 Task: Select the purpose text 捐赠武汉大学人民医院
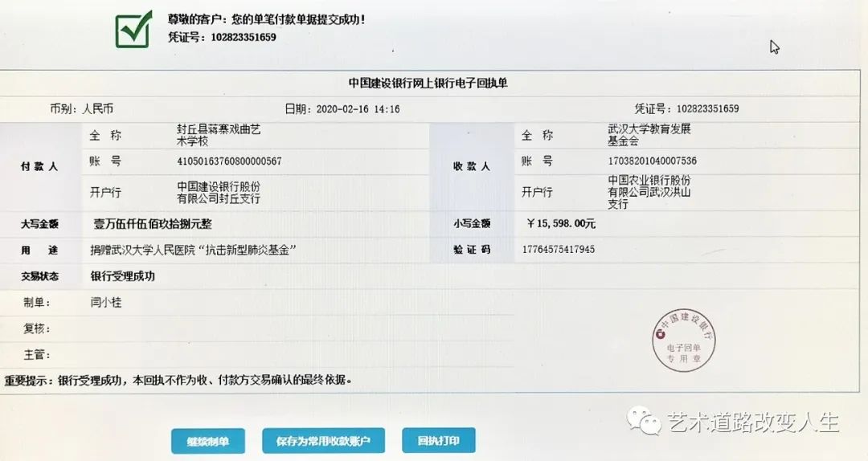point(143,250)
